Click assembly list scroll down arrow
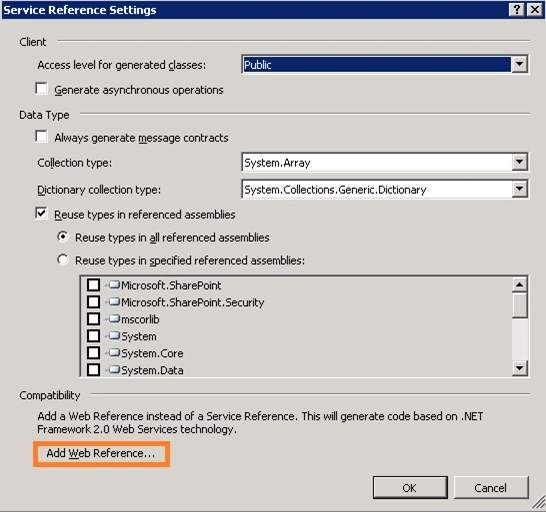The height and width of the screenshot is (512, 546). coord(520,368)
